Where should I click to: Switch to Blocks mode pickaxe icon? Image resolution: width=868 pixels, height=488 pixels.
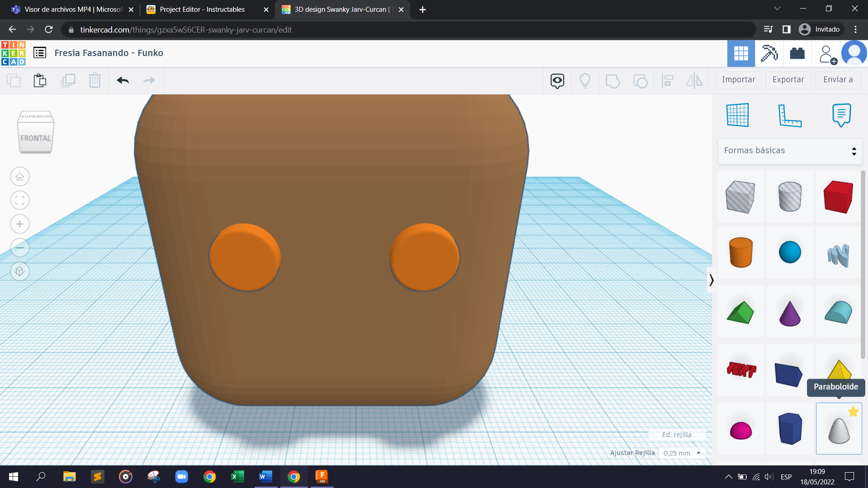769,53
